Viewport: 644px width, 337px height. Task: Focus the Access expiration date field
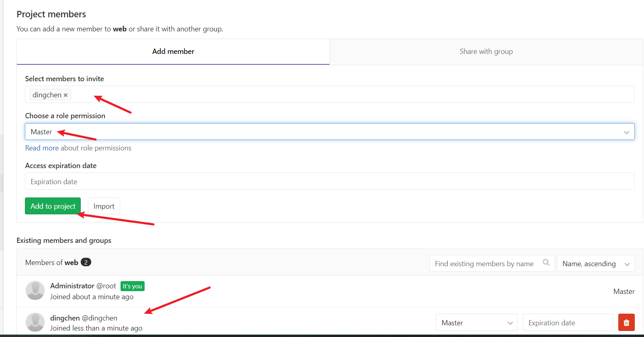click(329, 182)
